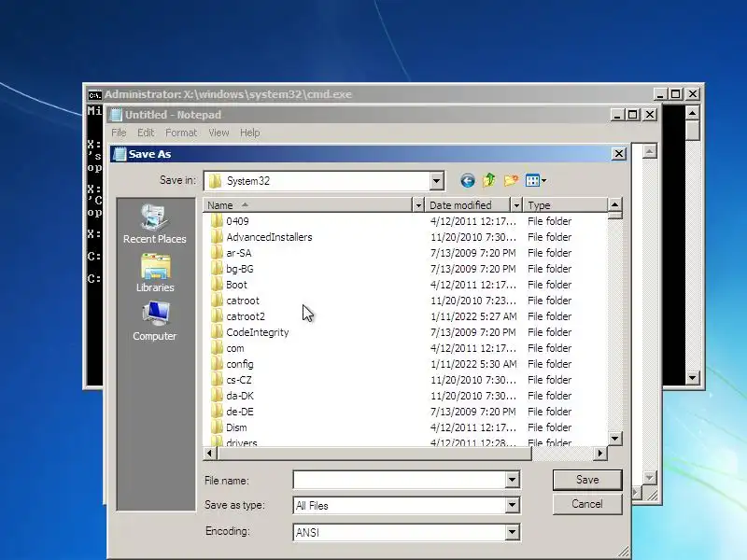The width and height of the screenshot is (747, 560).
Task: Select the da-DK folder icon
Action: coord(217,396)
